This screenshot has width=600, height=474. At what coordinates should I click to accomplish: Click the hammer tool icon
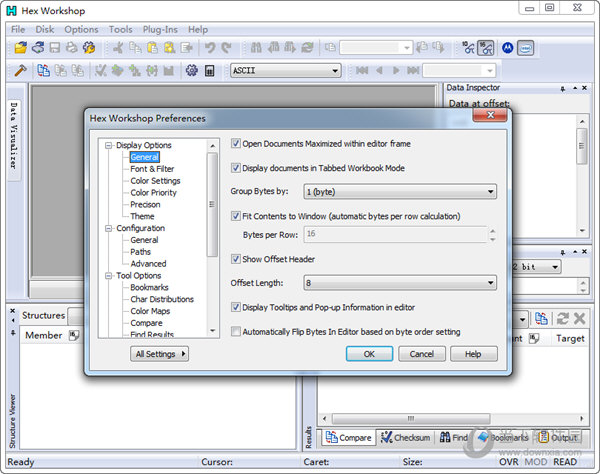(20, 70)
